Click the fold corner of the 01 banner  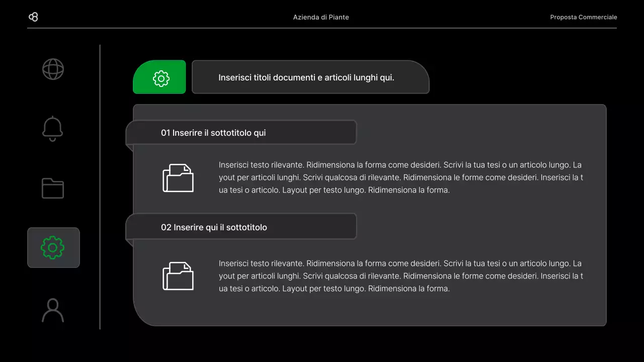click(129, 148)
